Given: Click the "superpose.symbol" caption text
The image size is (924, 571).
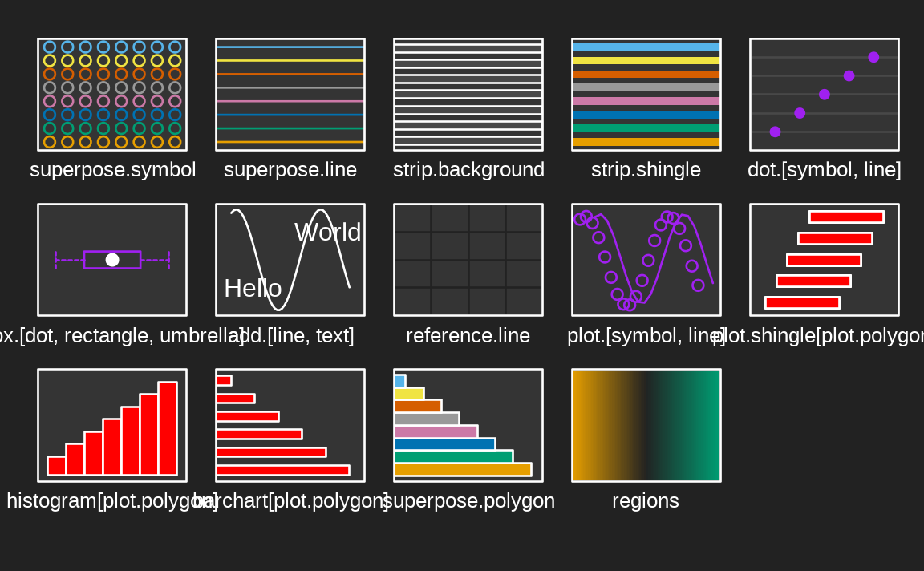Looking at the screenshot, I should [x=112, y=170].
